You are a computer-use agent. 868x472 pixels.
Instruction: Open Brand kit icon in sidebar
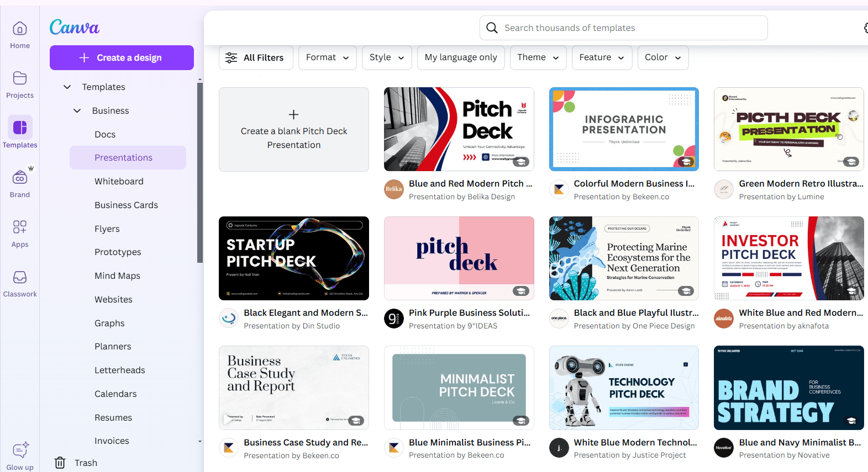20,178
